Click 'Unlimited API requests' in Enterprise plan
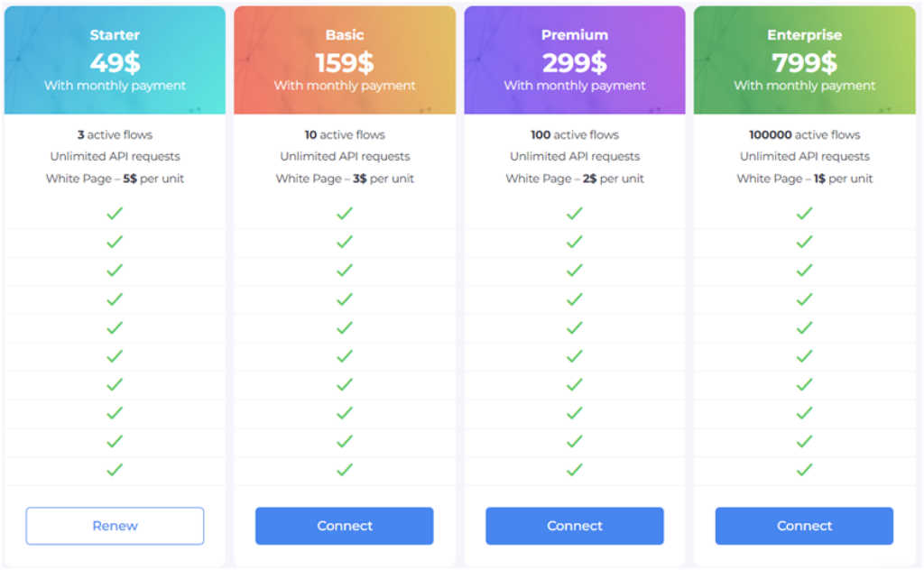 (805, 157)
